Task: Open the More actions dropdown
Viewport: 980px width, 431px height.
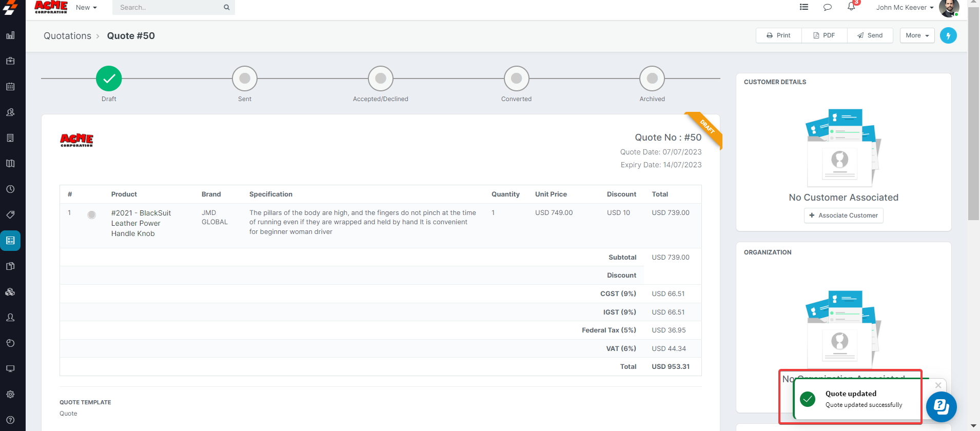Action: (917, 35)
